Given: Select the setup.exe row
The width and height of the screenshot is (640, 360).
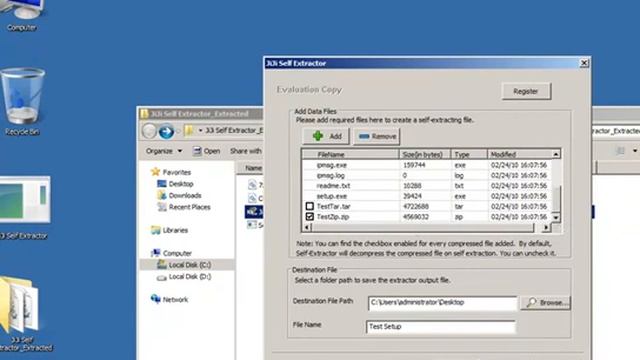Looking at the screenshot, I should pos(427,196).
